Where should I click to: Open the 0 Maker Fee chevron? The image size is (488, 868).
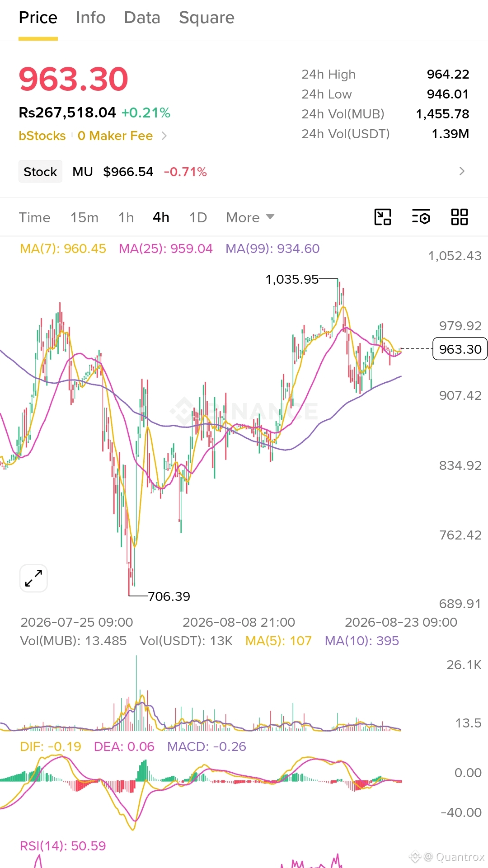click(164, 136)
